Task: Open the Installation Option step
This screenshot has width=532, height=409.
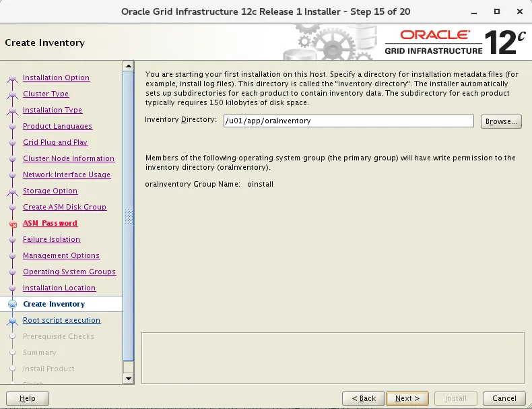Action: point(56,77)
